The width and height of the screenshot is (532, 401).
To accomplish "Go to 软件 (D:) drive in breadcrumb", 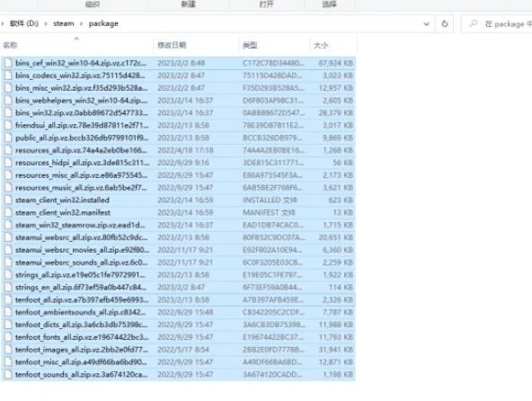I will [x=23, y=23].
